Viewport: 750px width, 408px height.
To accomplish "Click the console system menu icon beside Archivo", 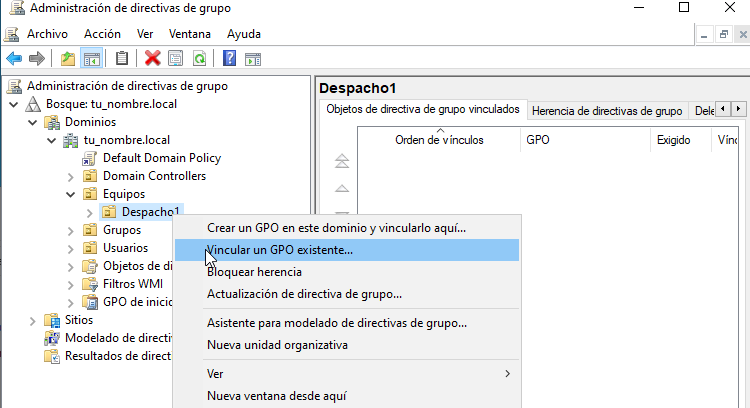I will click(x=12, y=34).
